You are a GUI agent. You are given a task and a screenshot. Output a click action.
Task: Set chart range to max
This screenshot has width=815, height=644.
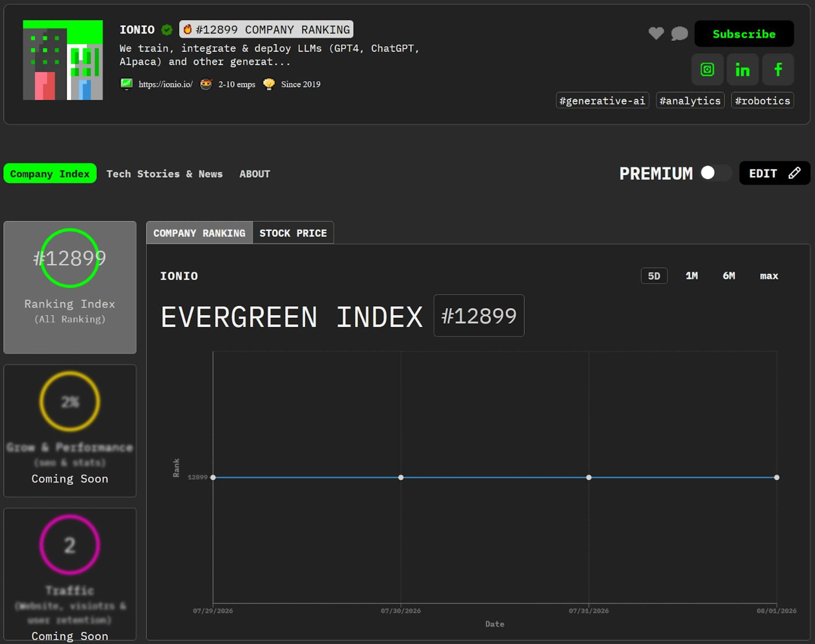click(769, 276)
